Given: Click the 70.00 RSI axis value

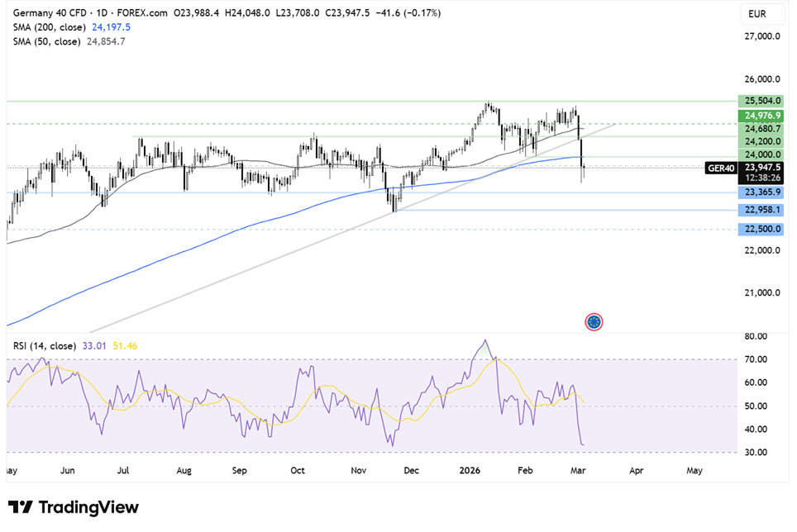Looking at the screenshot, I should (756, 359).
